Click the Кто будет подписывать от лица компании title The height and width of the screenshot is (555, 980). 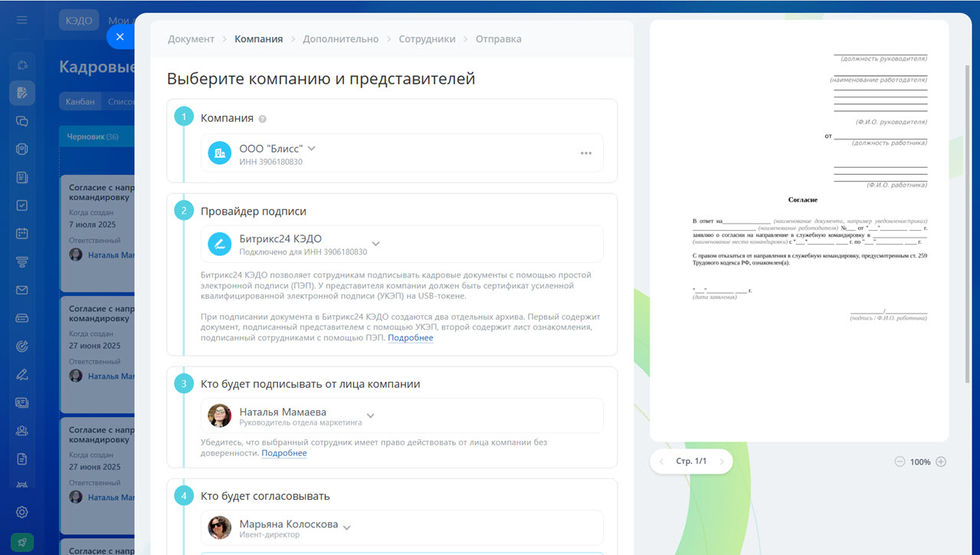point(310,384)
